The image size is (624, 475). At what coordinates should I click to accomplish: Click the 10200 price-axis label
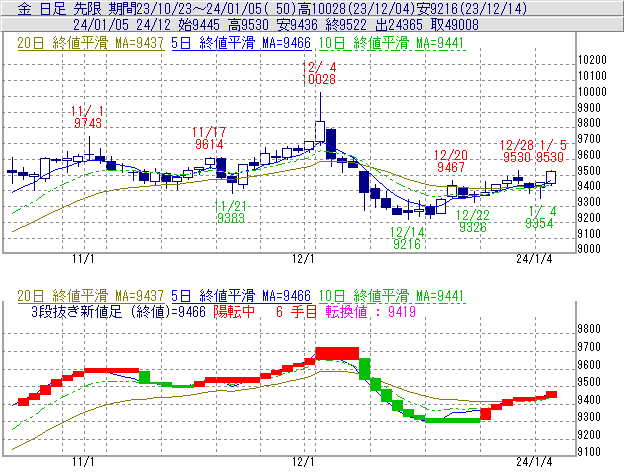point(592,60)
